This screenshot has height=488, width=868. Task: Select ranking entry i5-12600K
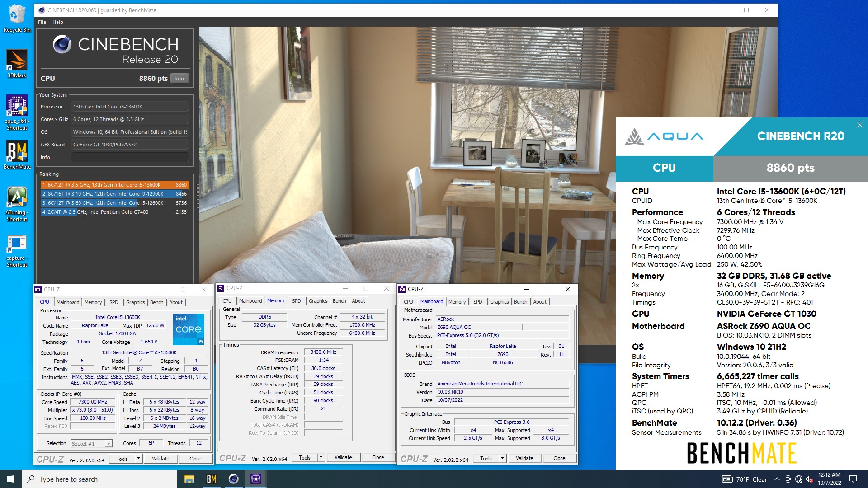pyautogui.click(x=114, y=203)
